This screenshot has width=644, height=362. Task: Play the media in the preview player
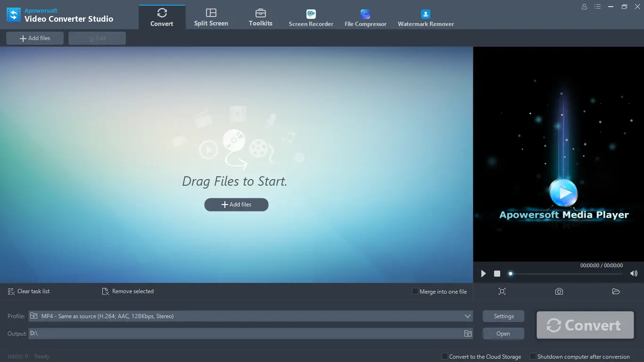483,273
